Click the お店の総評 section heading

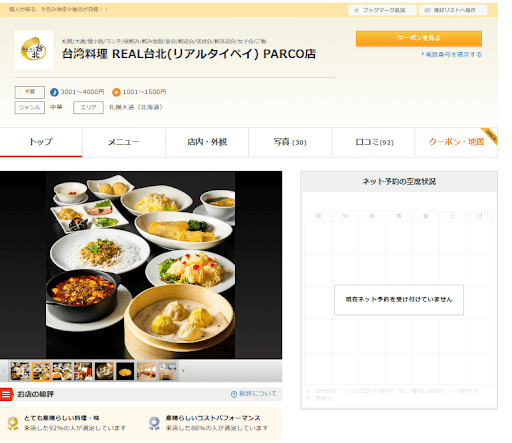pyautogui.click(x=35, y=394)
